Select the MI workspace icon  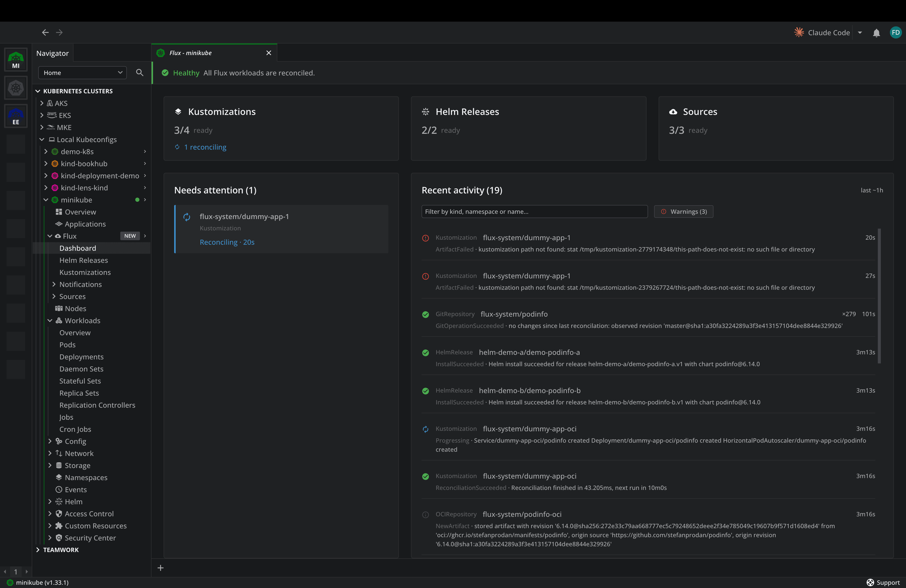[x=16, y=60]
